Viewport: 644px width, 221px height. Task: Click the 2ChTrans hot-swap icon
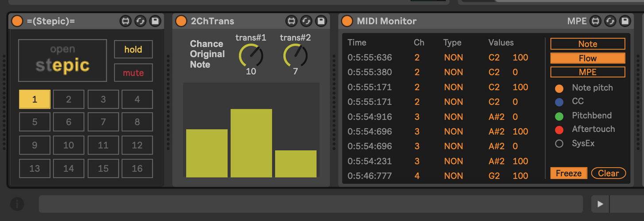tap(306, 21)
